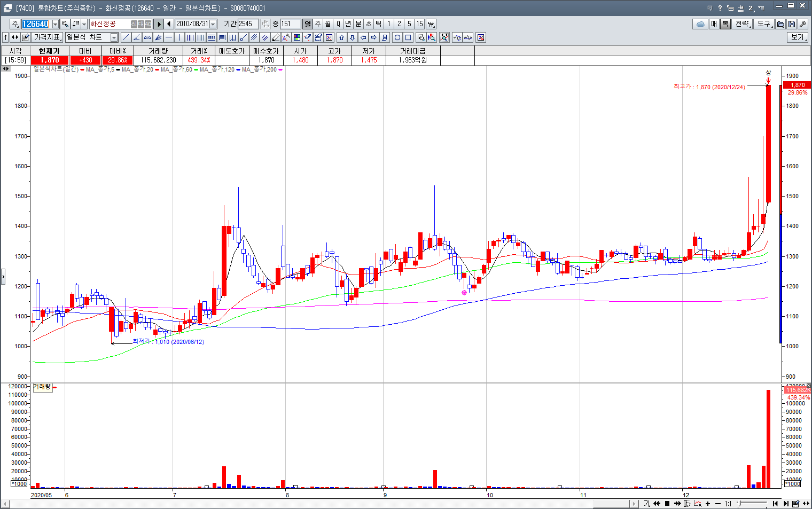The height and width of the screenshot is (509, 812).
Task: Select the rectangle shape tool
Action: point(408,37)
